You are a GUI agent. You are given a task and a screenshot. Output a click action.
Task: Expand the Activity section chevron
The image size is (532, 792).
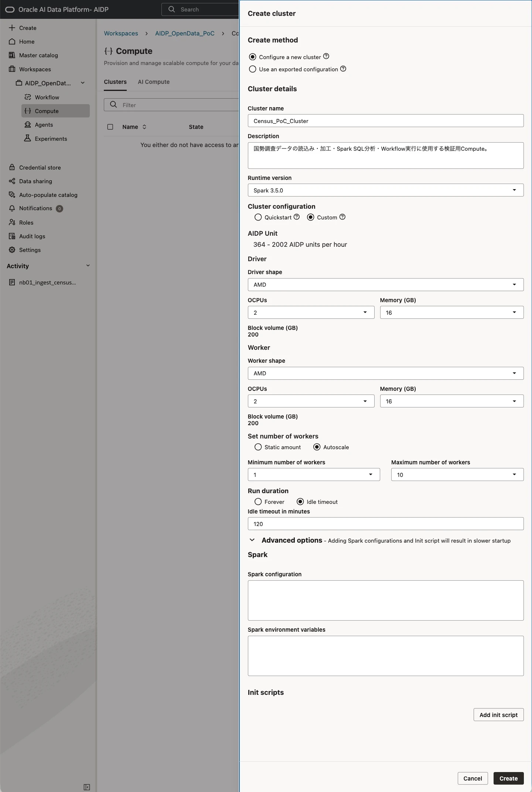(88, 266)
